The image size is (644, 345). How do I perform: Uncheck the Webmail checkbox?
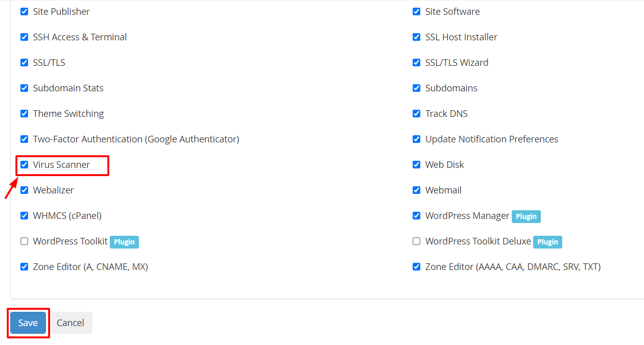[416, 190]
